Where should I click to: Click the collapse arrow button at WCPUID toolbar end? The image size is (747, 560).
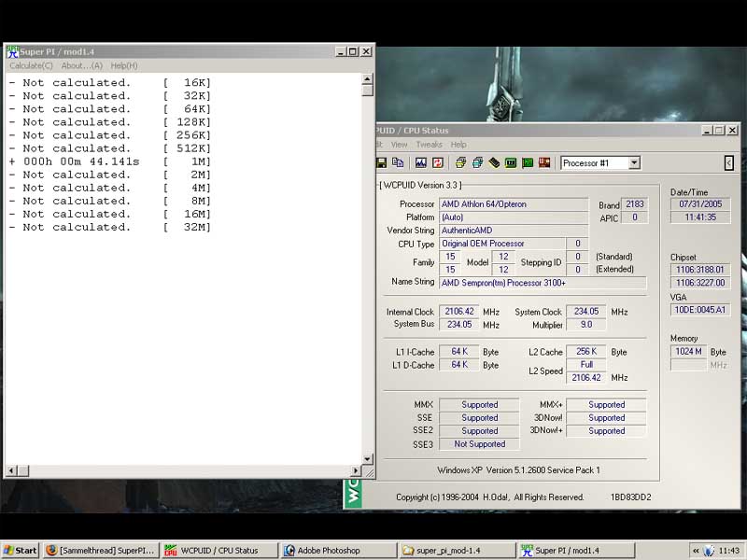(x=729, y=162)
